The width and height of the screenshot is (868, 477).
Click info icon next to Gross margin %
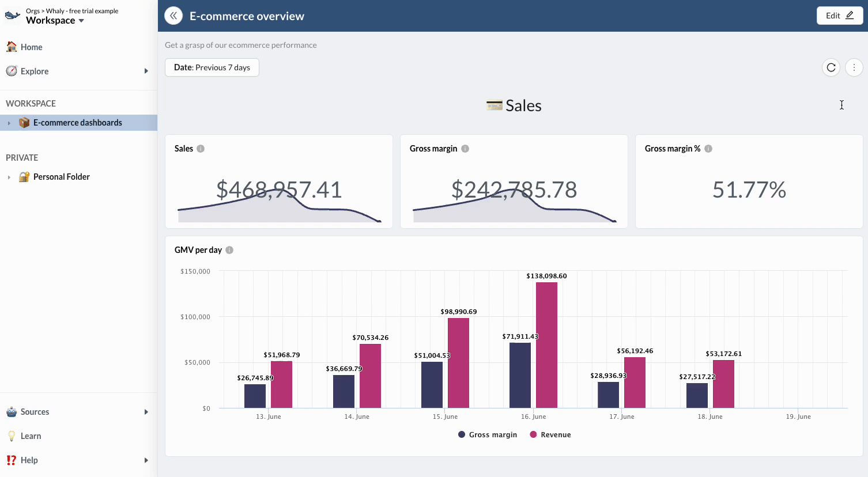[708, 149]
